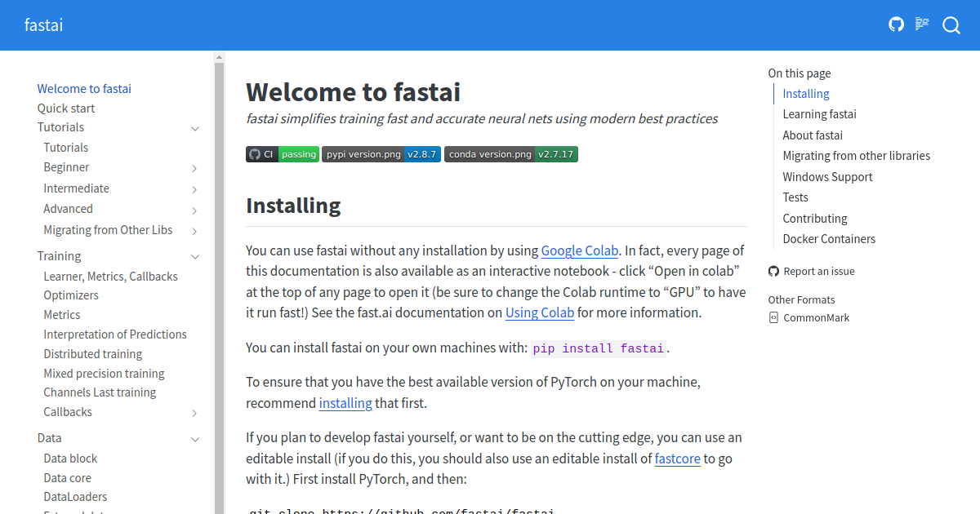Image resolution: width=980 pixels, height=514 pixels.
Task: Open site search magnifier icon
Action: [951, 25]
